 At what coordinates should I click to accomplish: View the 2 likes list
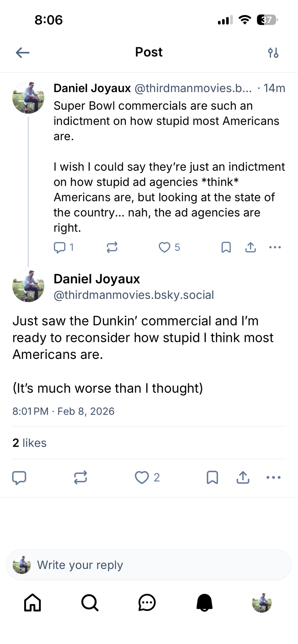(x=29, y=443)
